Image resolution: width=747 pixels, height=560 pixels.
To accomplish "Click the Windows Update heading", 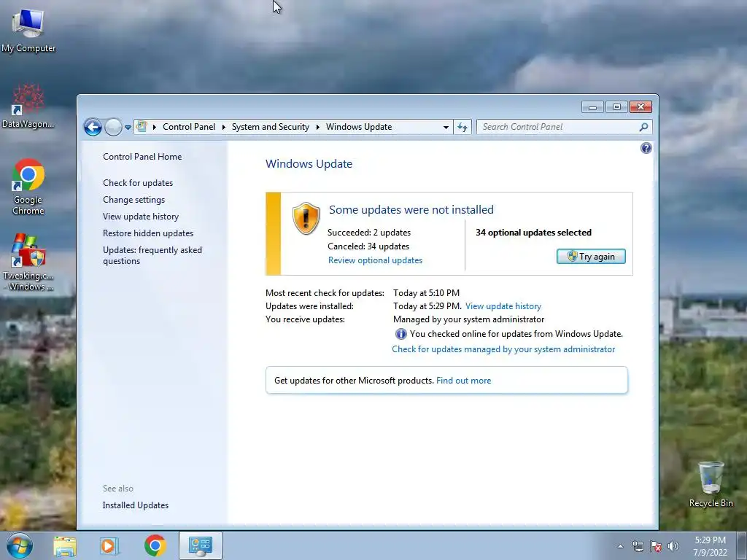I will (x=309, y=164).
